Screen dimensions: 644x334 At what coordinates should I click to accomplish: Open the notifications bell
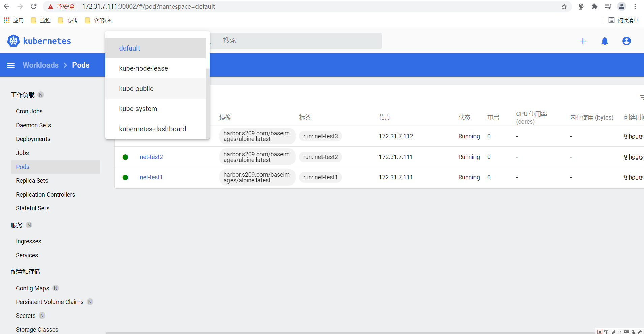605,41
